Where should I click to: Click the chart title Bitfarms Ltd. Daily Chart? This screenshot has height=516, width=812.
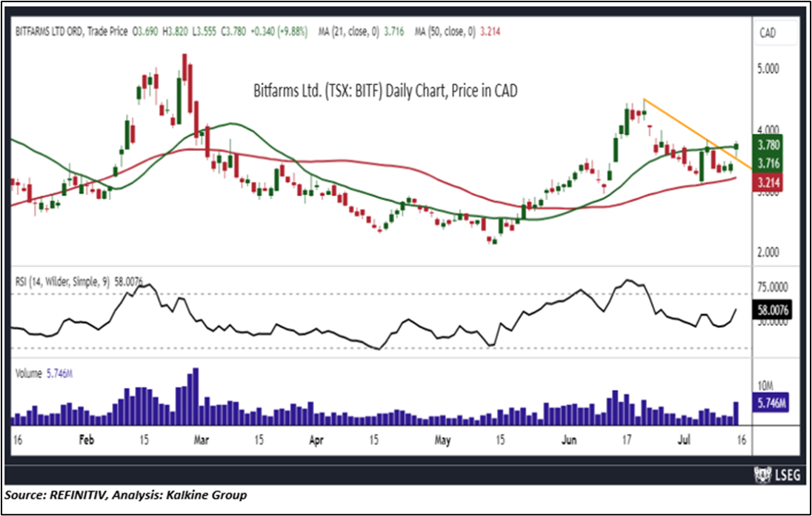click(x=385, y=90)
